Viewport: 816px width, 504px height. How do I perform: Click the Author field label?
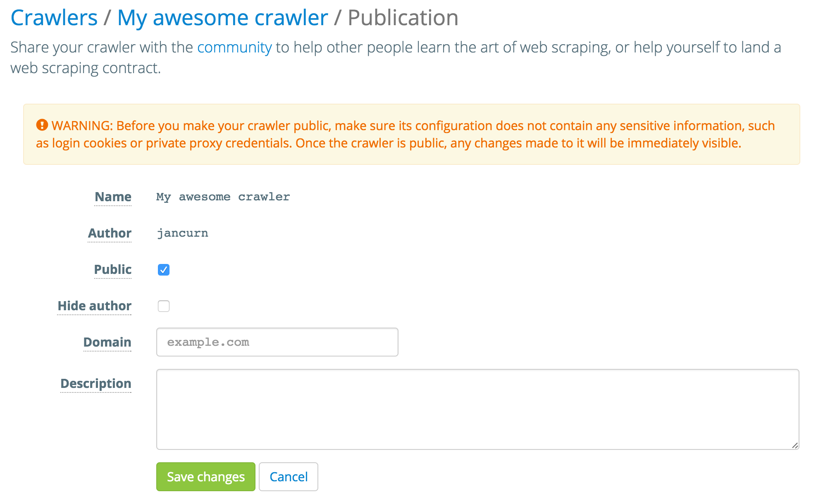coord(109,233)
